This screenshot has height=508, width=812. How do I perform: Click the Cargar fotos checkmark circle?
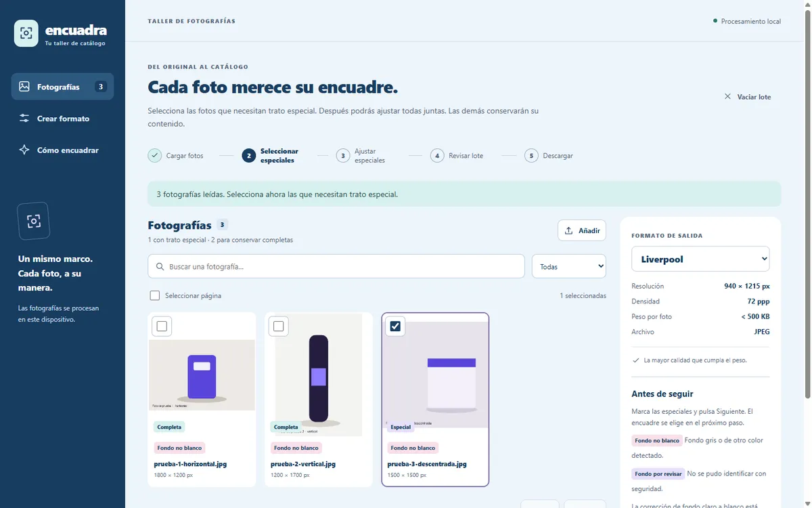coord(155,156)
